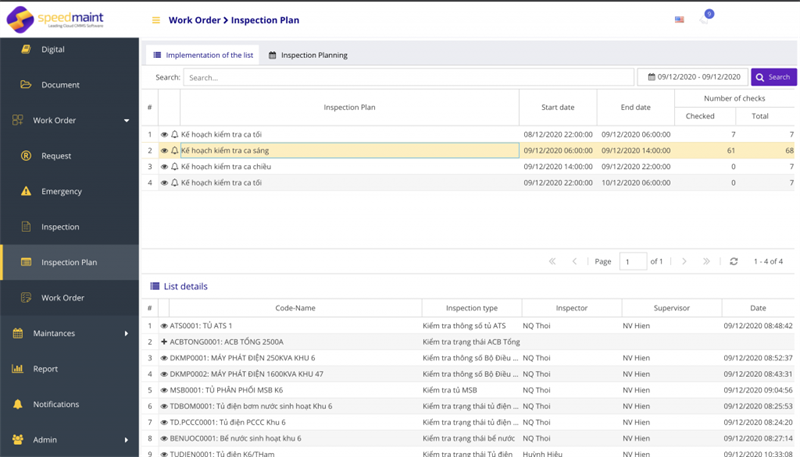The width and height of the screenshot is (800, 457).
Task: Toggle eye icon on MSB0001 row
Action: pos(164,390)
